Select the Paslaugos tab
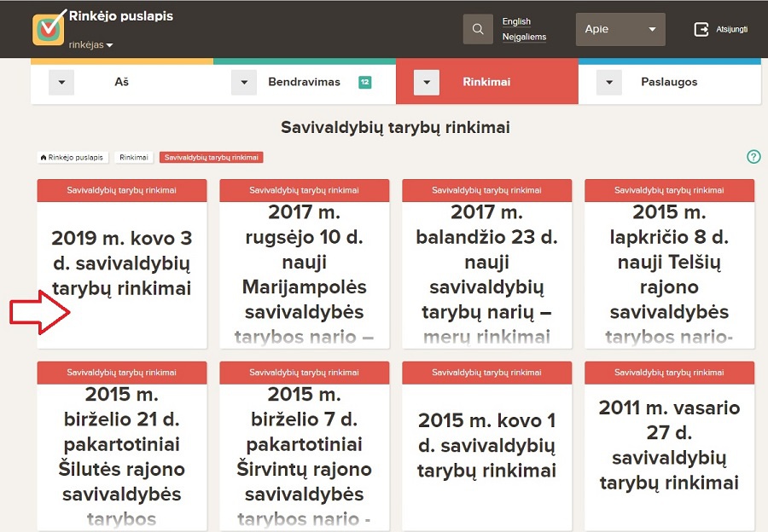Image resolution: width=768 pixels, height=532 pixels. tap(670, 82)
